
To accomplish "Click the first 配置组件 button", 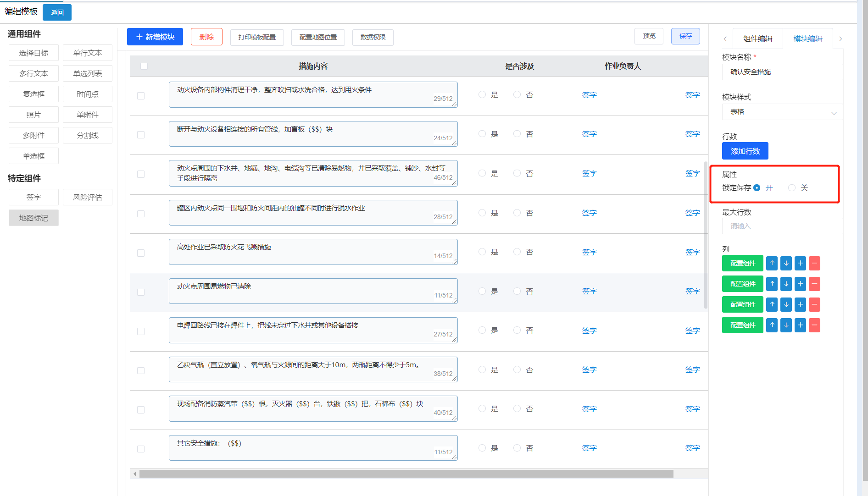I will [743, 263].
